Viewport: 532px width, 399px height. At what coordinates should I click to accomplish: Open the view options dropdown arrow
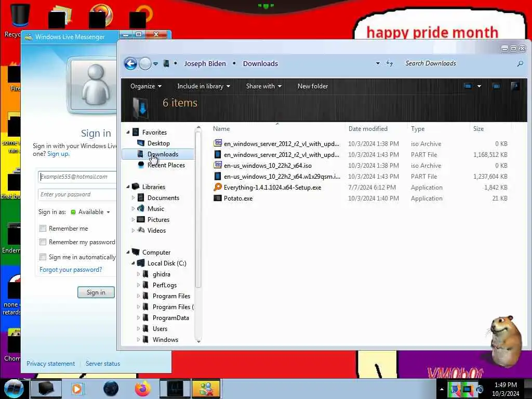coord(479,86)
